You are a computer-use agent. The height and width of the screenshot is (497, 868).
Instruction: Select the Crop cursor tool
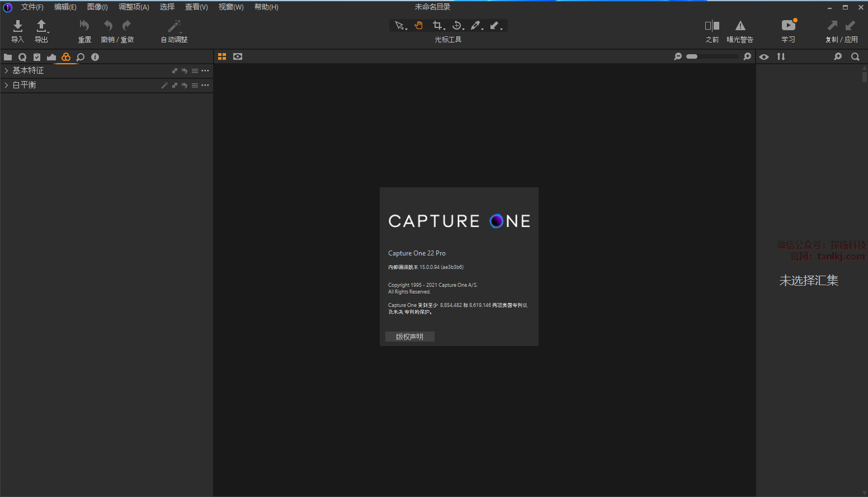click(437, 26)
